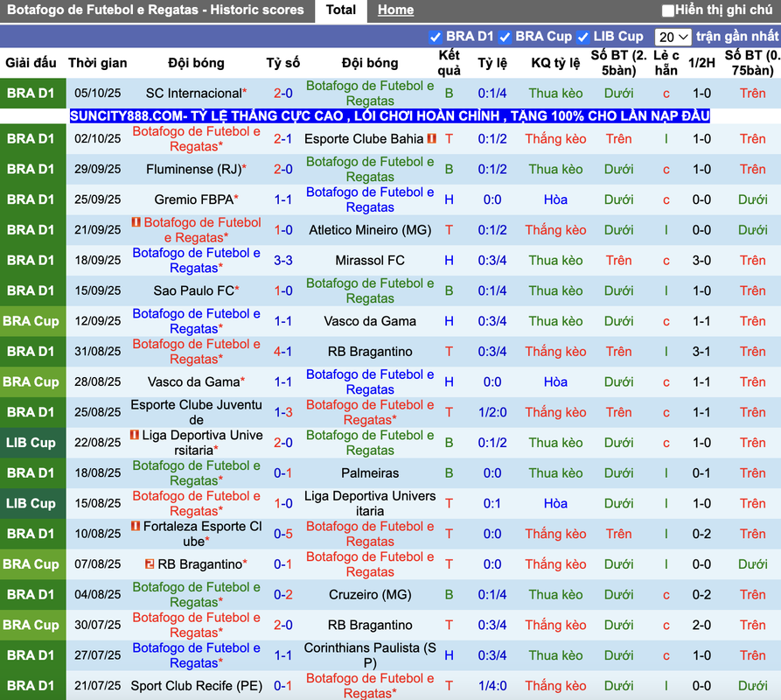Click the Giải đấu column header
The width and height of the screenshot is (781, 700).
pos(31,63)
